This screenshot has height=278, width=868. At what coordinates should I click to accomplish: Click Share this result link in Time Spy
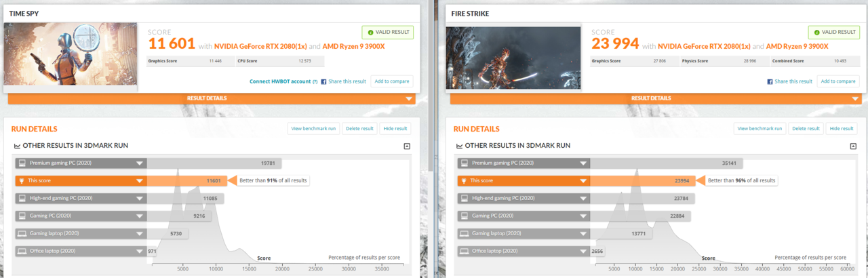pos(347,81)
